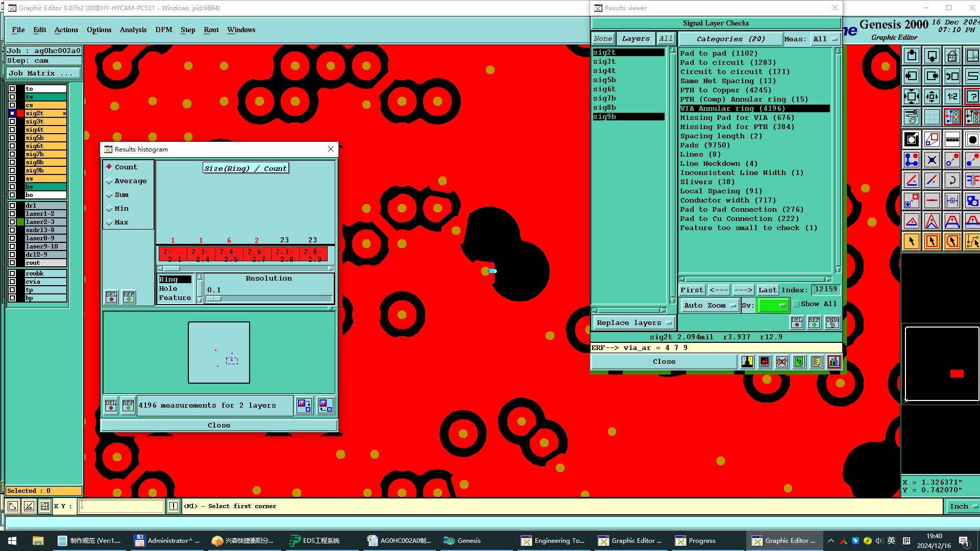
Task: Open the Analysis menu
Action: point(133,30)
